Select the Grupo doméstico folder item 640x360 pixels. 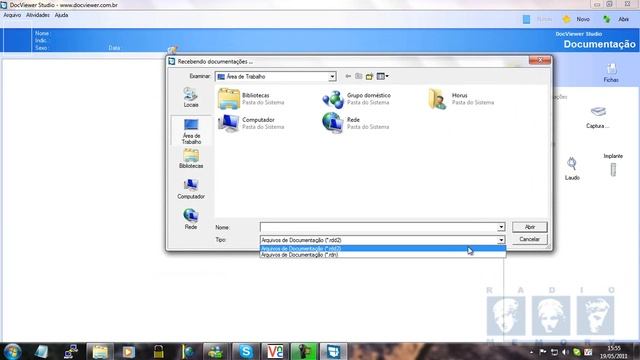click(x=356, y=99)
